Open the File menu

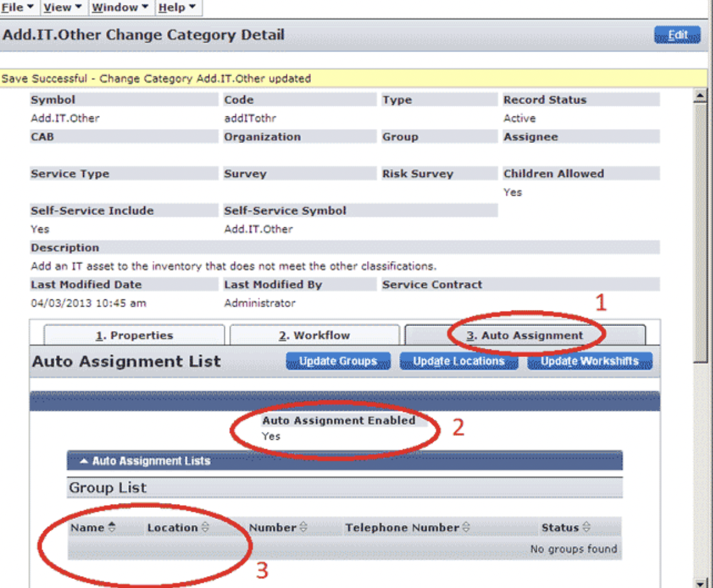coord(17,7)
